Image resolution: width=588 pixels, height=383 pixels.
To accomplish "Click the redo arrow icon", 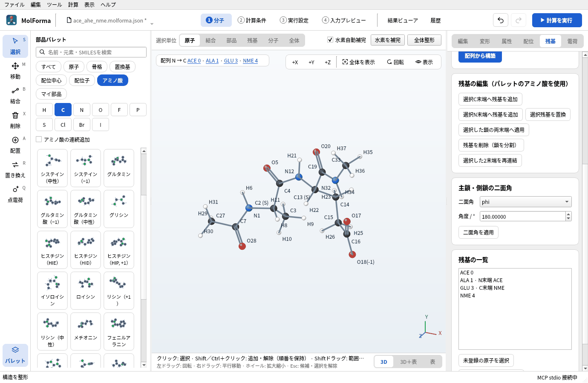I will pyautogui.click(x=519, y=20).
